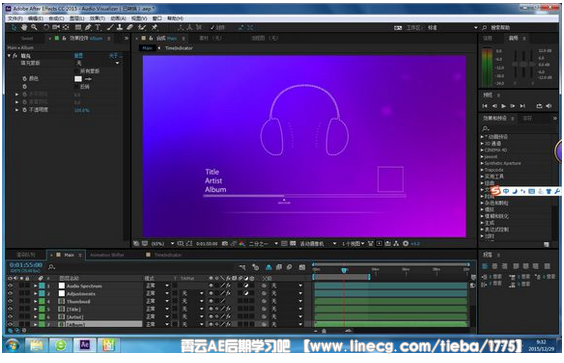Expand the CINEMA 4D effects category

coord(482,150)
